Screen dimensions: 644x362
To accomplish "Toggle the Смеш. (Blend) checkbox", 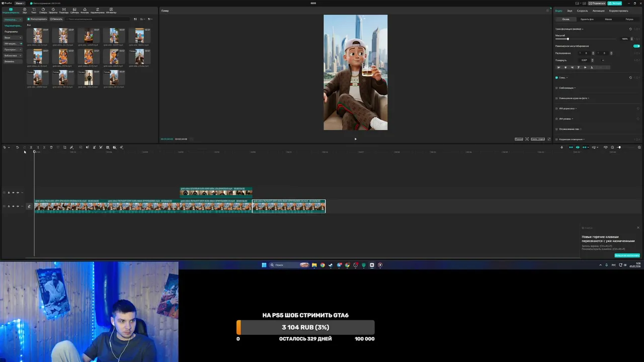I will [x=556, y=77].
